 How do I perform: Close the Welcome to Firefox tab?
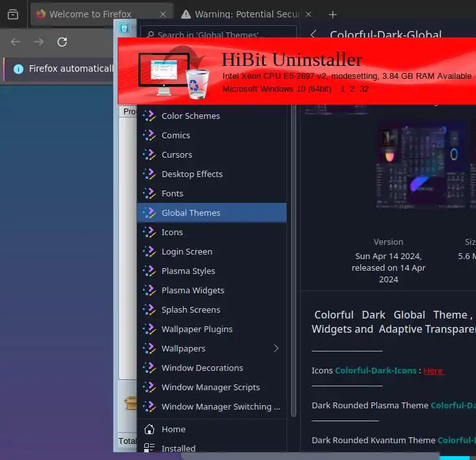163,14
